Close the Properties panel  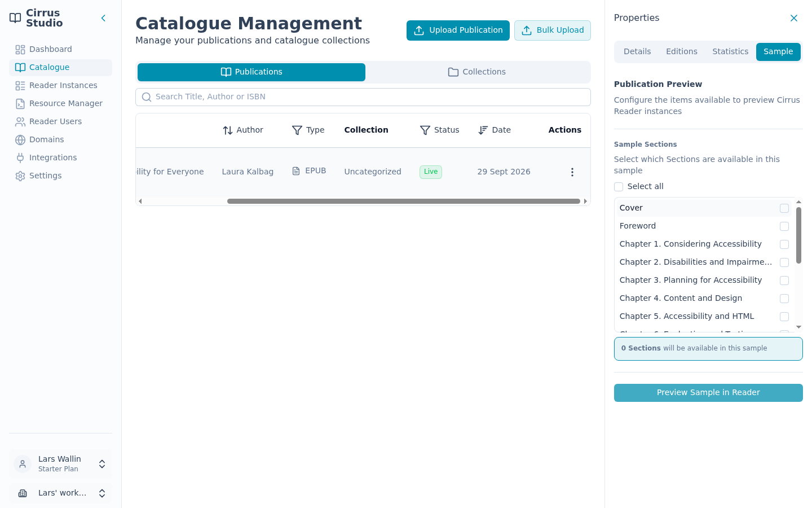(794, 18)
